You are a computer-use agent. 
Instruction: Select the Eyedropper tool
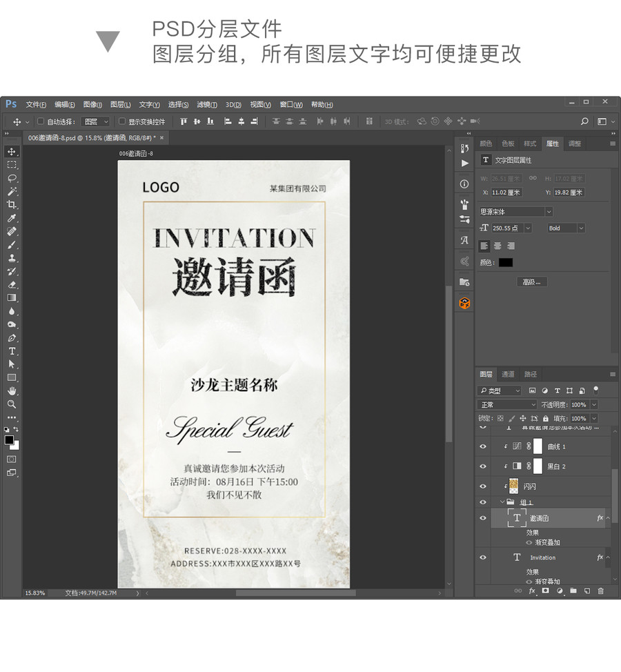point(12,218)
